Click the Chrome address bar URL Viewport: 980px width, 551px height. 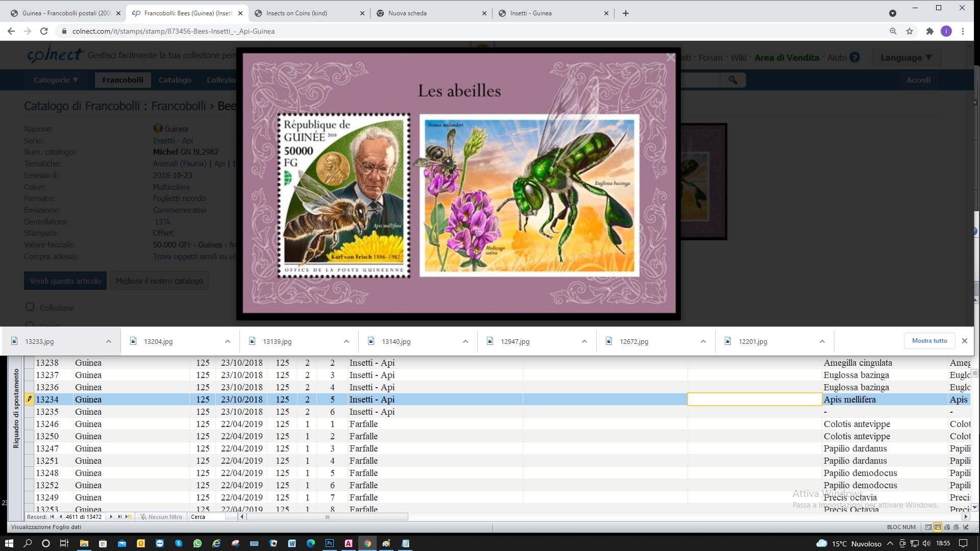point(174,31)
